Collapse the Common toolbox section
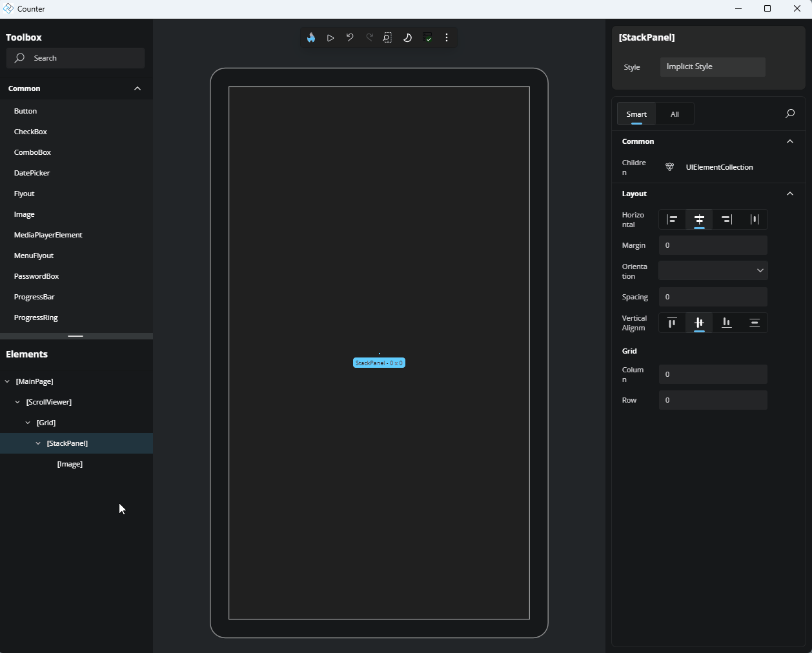Image resolution: width=812 pixels, height=653 pixels. [137, 88]
